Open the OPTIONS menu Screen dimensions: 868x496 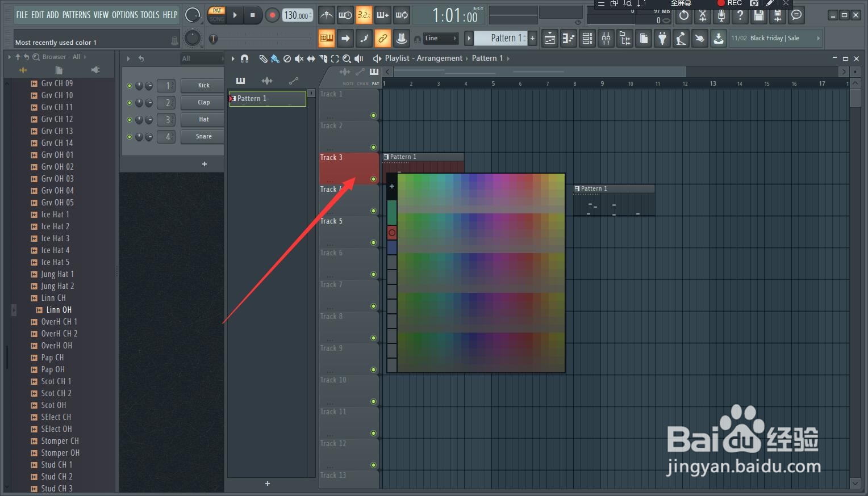click(124, 15)
